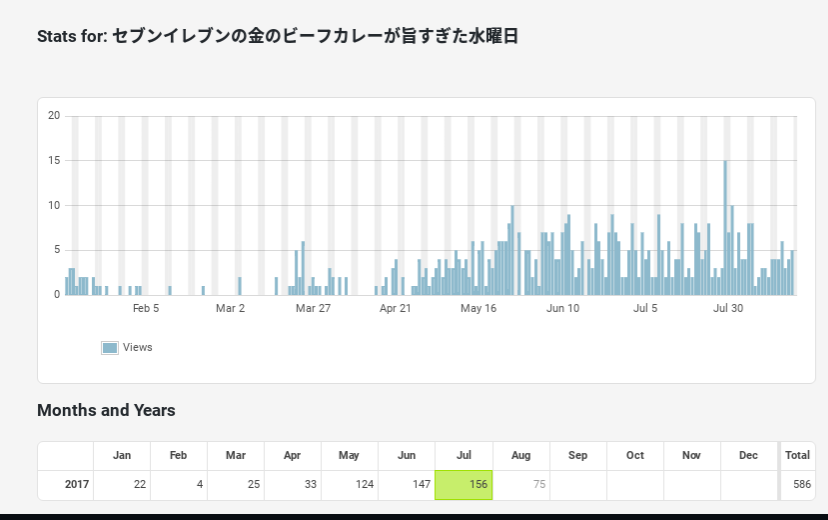This screenshot has height=520, width=828.
Task: Select the Jul 156 views cell
Action: (464, 485)
